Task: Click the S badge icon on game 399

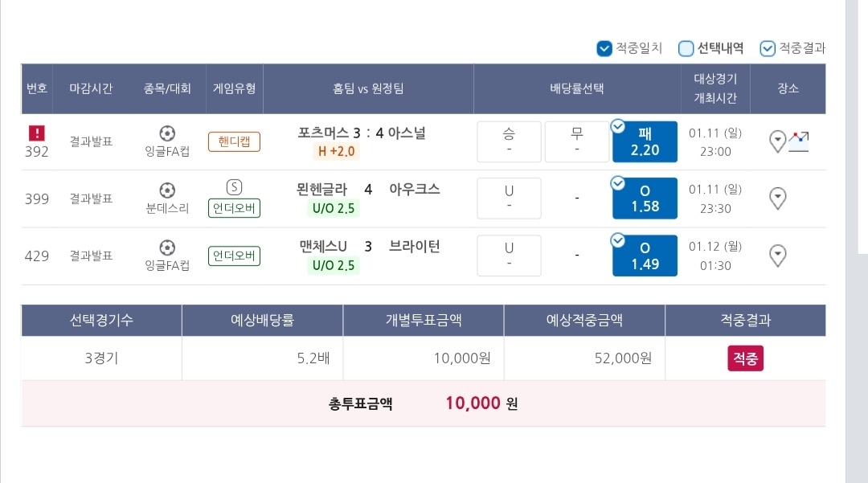Action: 234,187
